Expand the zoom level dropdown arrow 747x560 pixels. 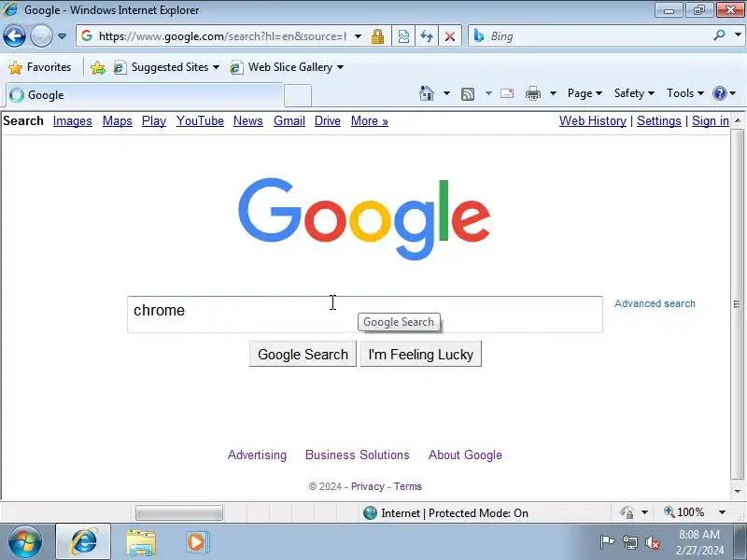[722, 512]
